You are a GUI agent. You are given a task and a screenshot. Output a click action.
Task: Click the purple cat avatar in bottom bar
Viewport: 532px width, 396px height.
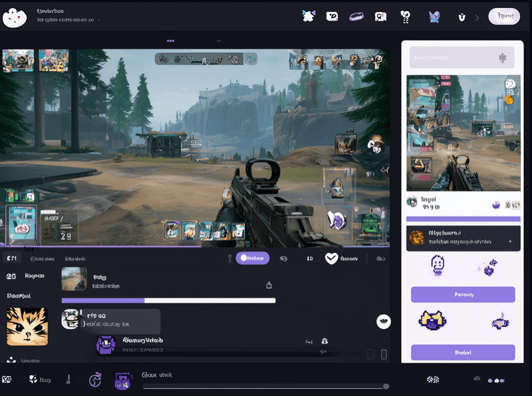(x=123, y=381)
